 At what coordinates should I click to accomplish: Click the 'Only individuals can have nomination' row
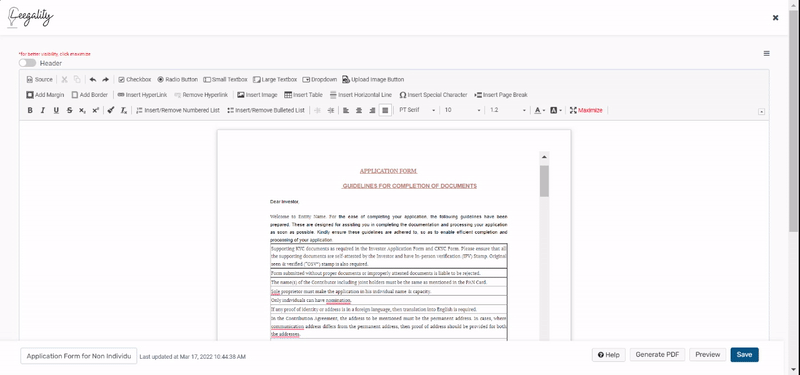[x=389, y=301]
